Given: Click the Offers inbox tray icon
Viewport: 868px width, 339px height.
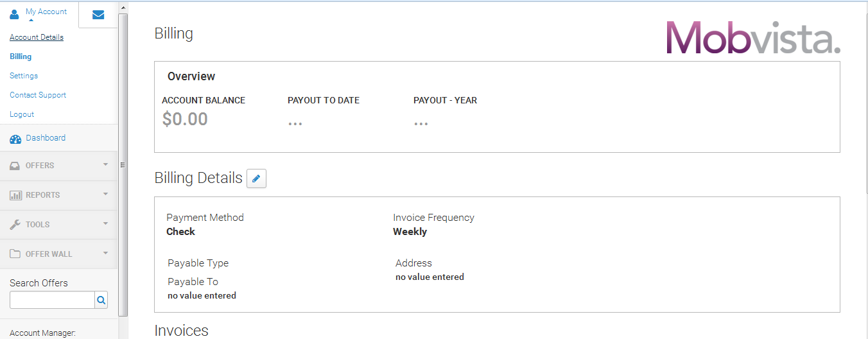Looking at the screenshot, I should [x=15, y=166].
